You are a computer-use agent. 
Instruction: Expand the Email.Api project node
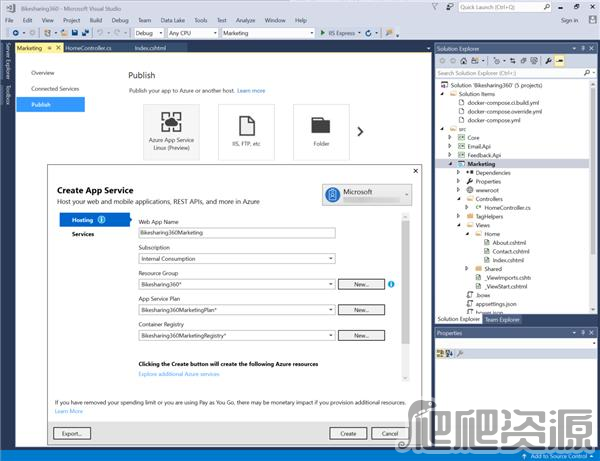pos(450,146)
